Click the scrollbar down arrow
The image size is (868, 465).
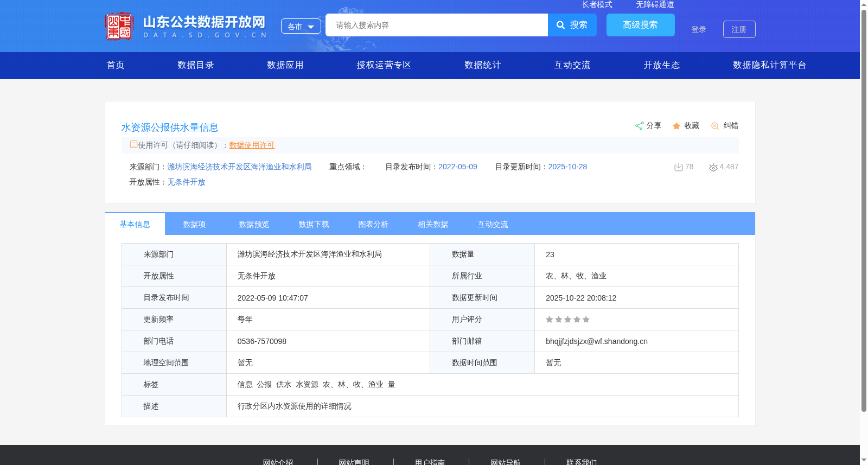[x=864, y=461]
